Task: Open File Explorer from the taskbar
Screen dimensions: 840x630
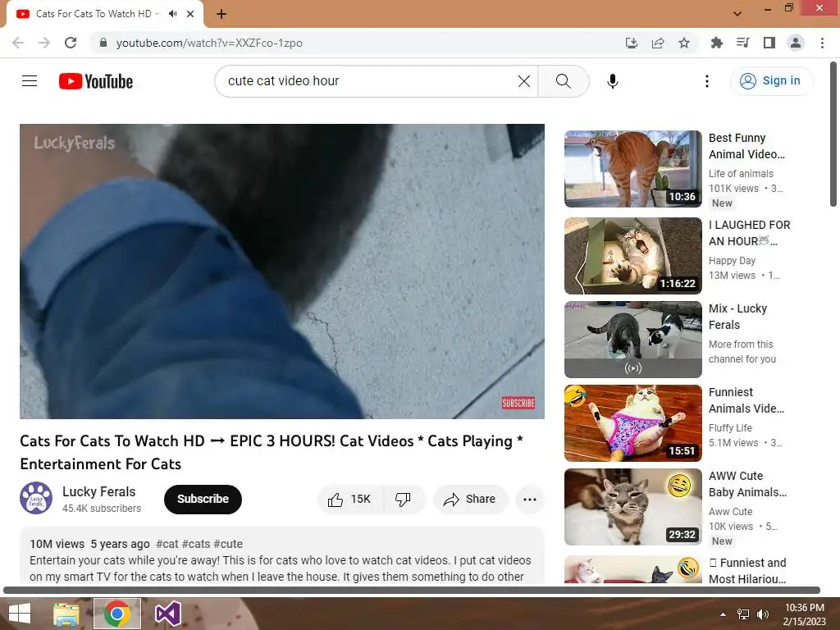Action: [66, 614]
